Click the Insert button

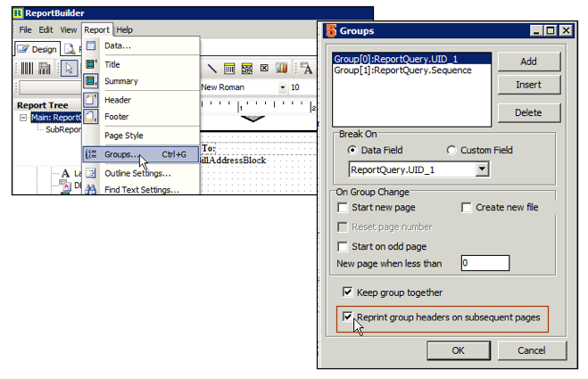(529, 85)
